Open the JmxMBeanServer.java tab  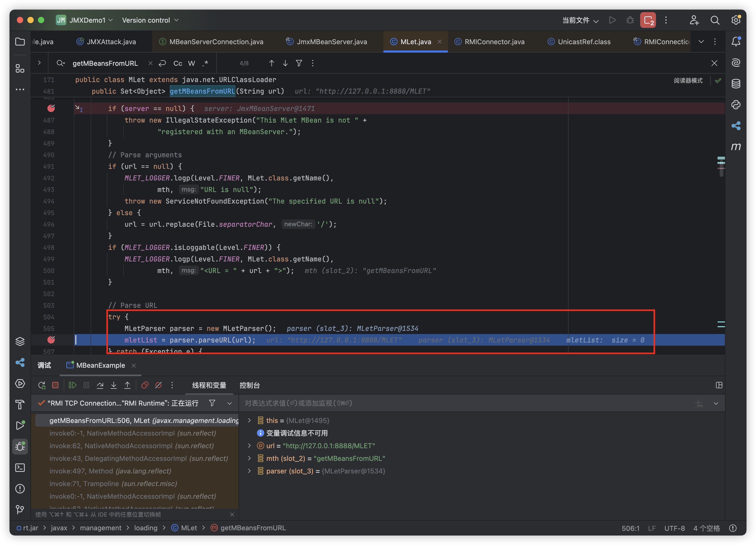pyautogui.click(x=327, y=42)
